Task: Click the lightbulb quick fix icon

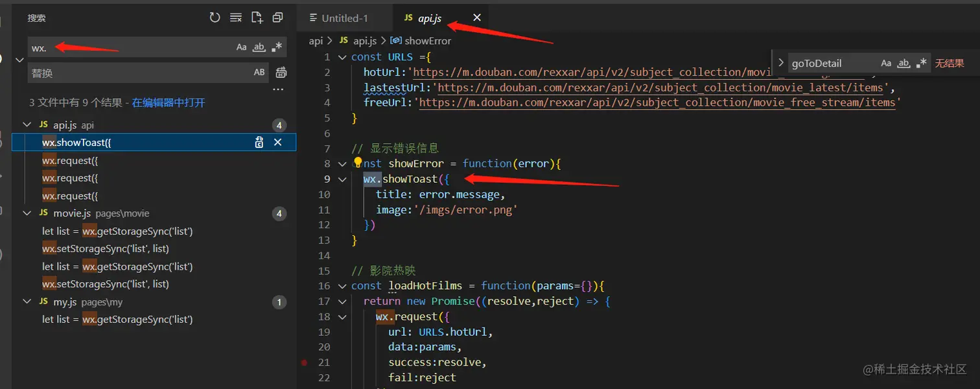Action: click(x=357, y=163)
